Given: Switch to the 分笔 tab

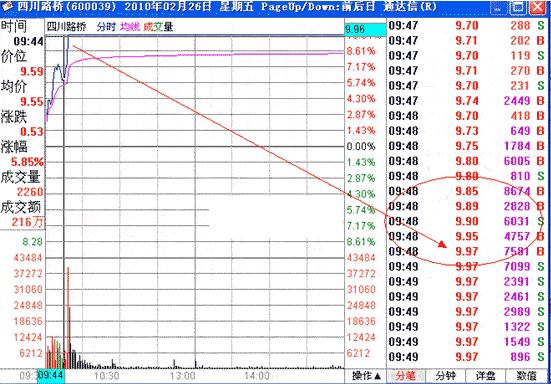Looking at the screenshot, I should pos(406,376).
